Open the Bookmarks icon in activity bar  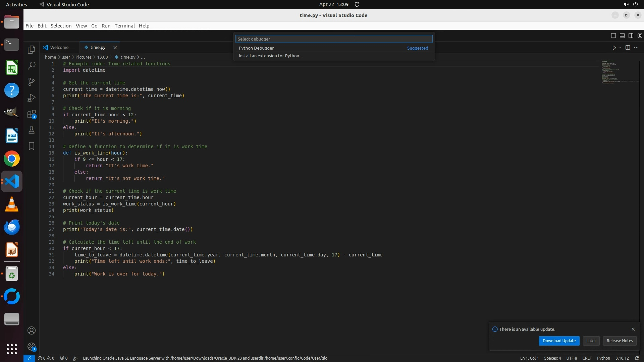32,146
